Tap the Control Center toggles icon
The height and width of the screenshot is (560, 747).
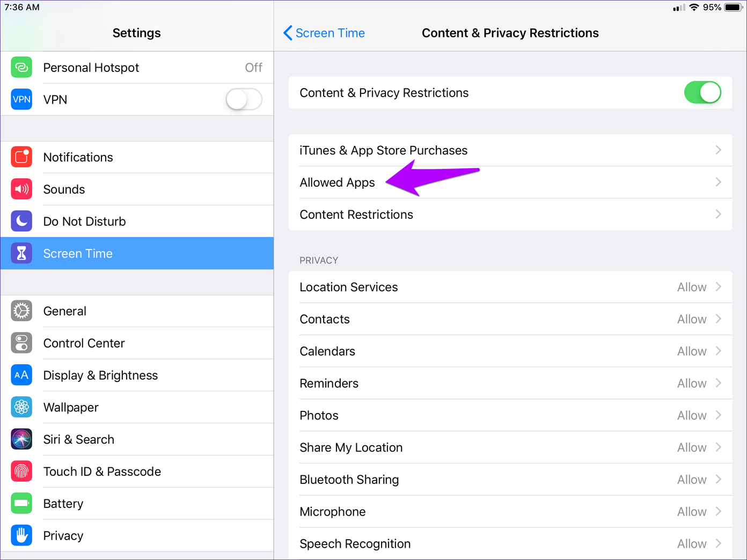[x=21, y=343]
